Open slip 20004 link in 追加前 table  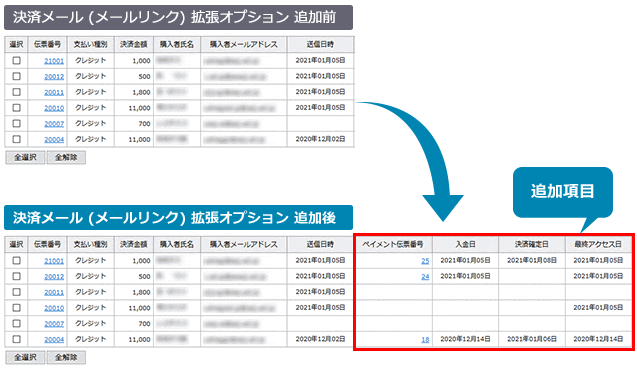tap(54, 139)
